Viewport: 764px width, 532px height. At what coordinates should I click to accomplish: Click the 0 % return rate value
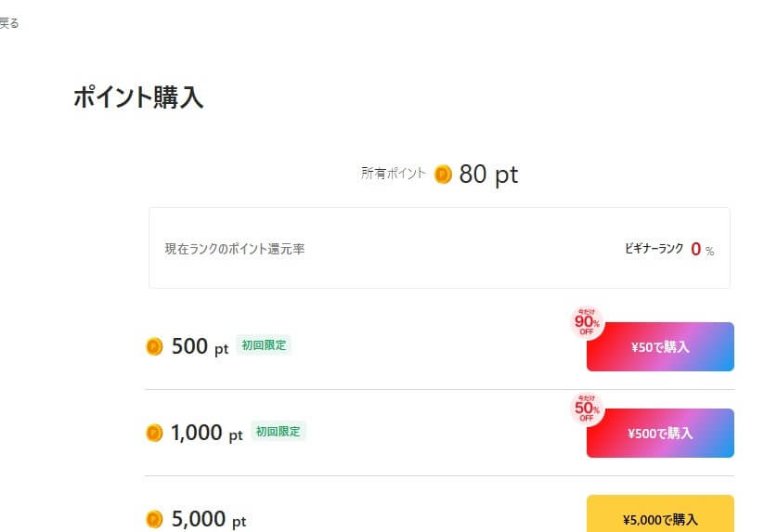(x=702, y=249)
